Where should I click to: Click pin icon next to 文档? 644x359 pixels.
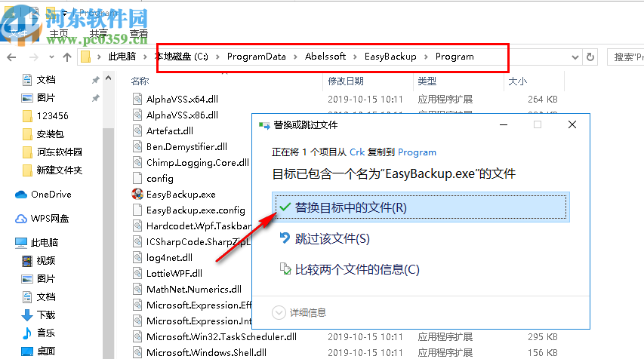[x=95, y=80]
